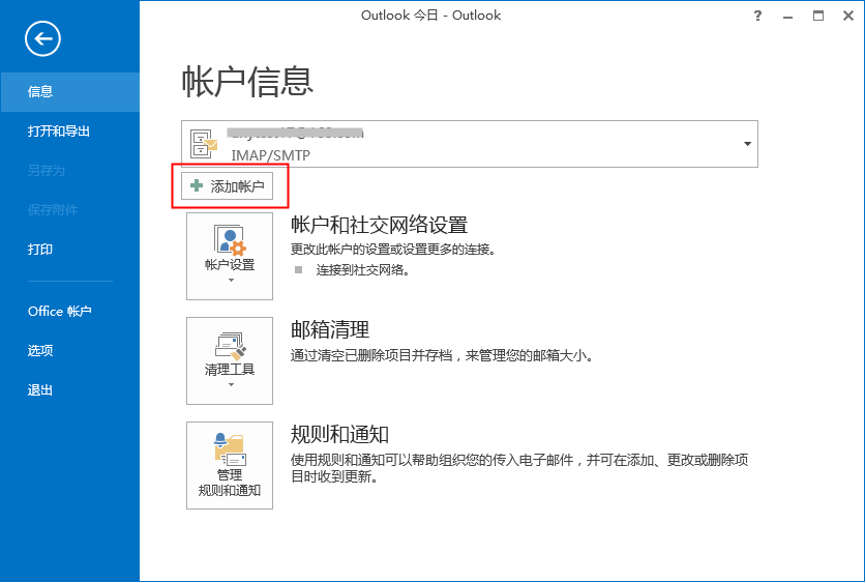Image resolution: width=866 pixels, height=583 pixels.
Task: Expand the IMAP/SMTP account dropdown arrow
Action: pyautogui.click(x=746, y=144)
